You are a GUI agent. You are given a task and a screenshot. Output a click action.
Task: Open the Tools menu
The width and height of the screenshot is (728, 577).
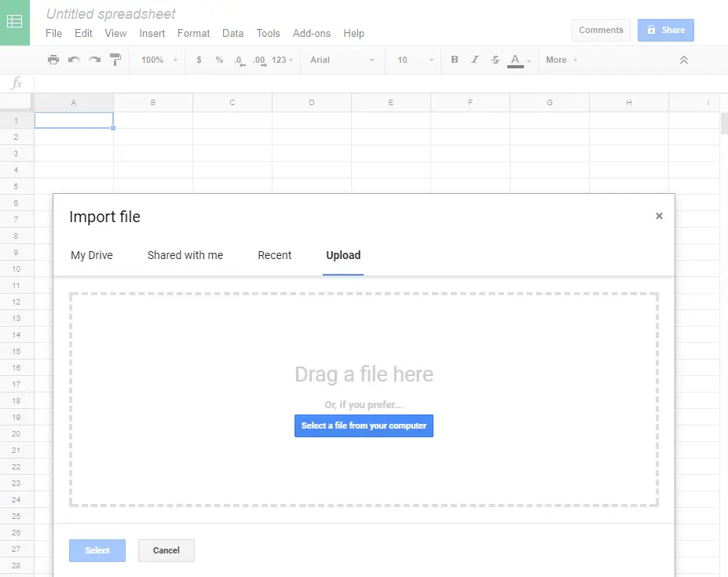268,33
